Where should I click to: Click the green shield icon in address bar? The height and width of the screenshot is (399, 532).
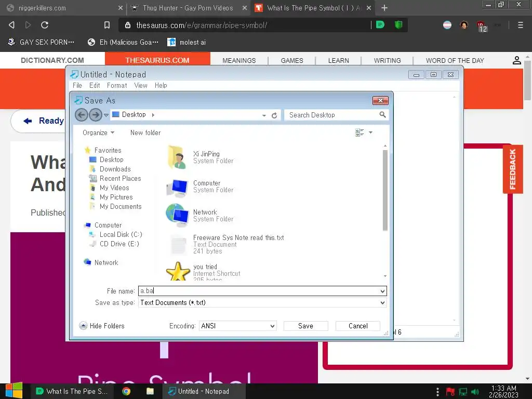tap(398, 25)
